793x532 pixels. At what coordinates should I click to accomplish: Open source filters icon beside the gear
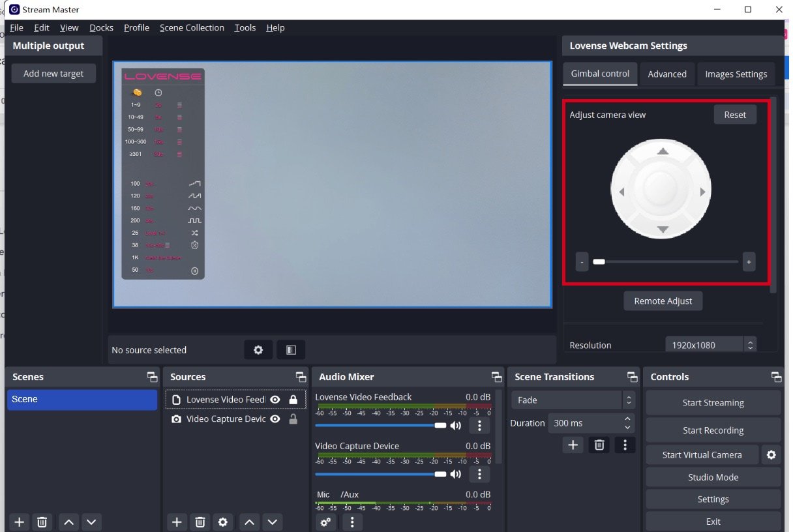tap(291, 350)
